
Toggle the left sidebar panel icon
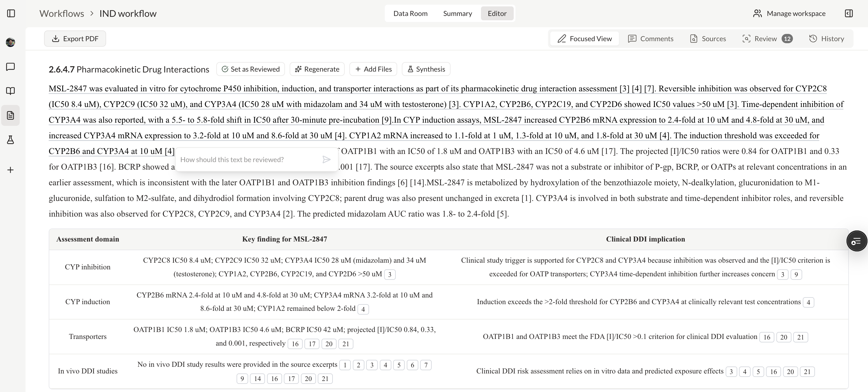tap(11, 14)
